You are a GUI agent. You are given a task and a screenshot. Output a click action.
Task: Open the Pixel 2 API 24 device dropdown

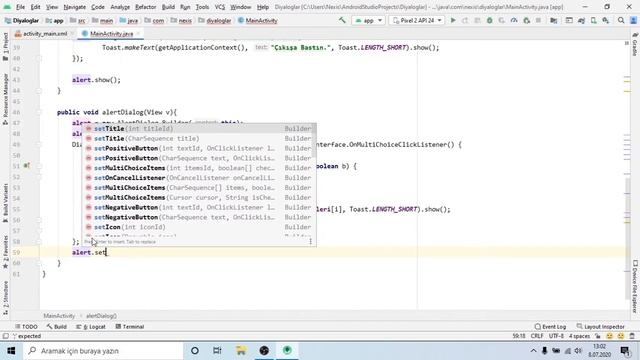417,20
